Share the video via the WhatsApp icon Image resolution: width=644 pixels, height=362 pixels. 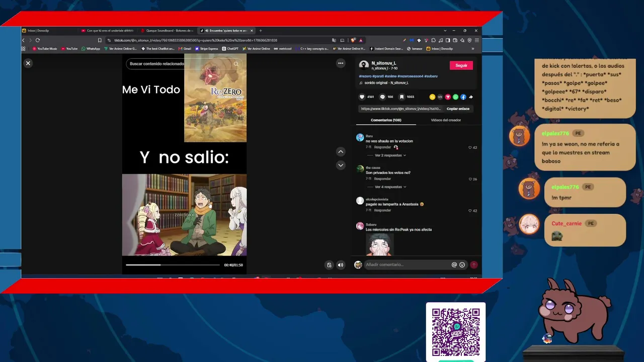[455, 97]
